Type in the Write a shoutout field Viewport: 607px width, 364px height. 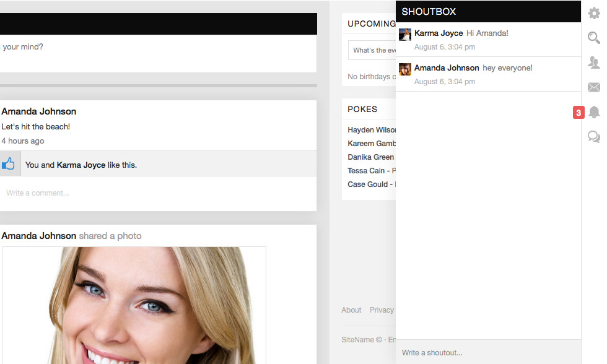pos(488,352)
